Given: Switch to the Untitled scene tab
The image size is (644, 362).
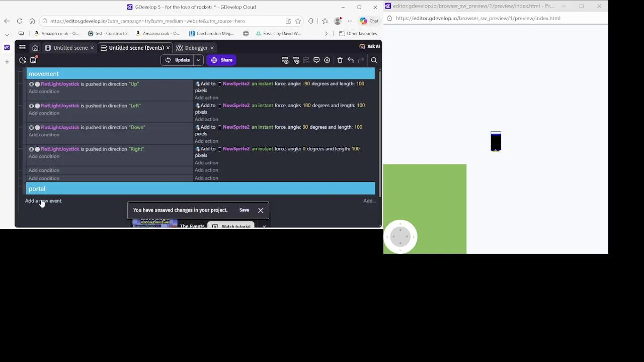Looking at the screenshot, I should [70, 48].
